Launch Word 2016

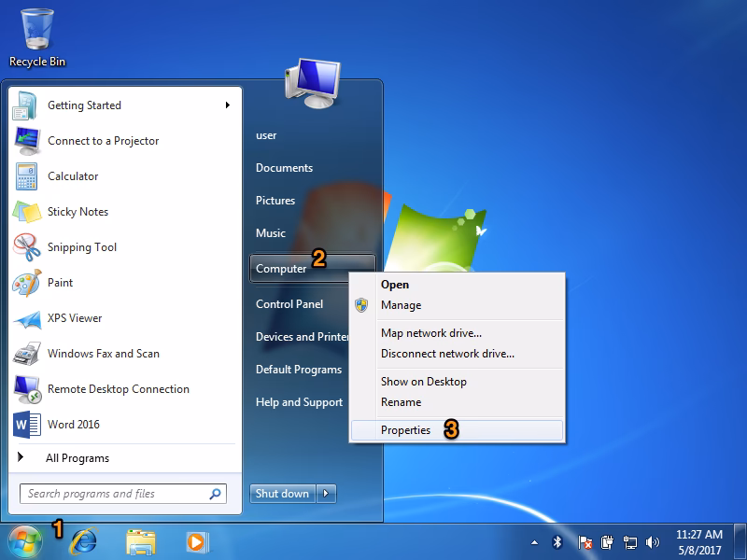click(x=73, y=425)
